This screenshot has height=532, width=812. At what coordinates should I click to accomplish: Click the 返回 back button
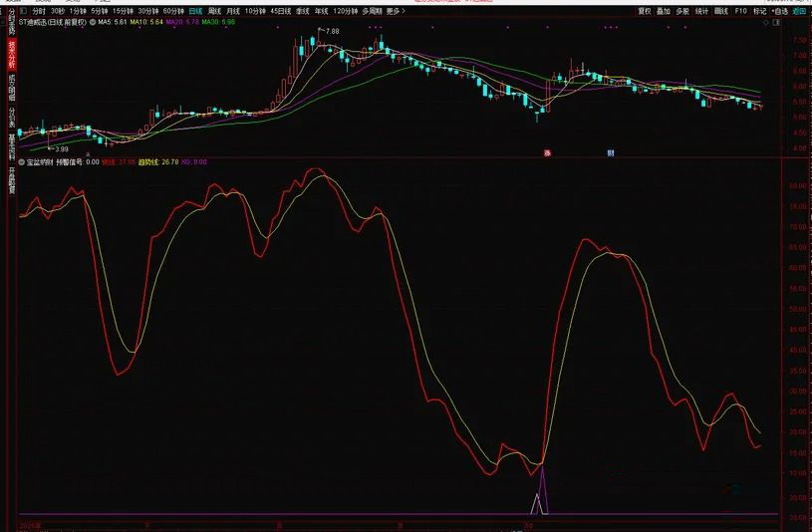[800, 11]
